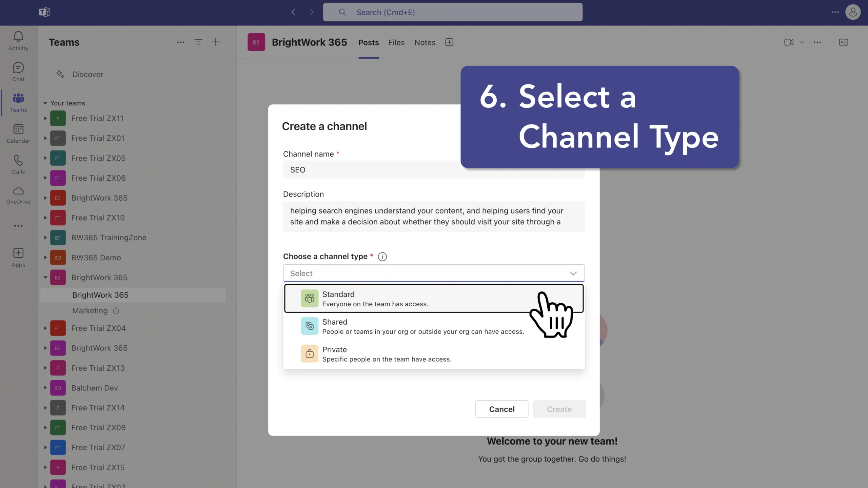Image resolution: width=868 pixels, height=488 pixels.
Task: Collapse the Your teams section
Action: tap(45, 103)
